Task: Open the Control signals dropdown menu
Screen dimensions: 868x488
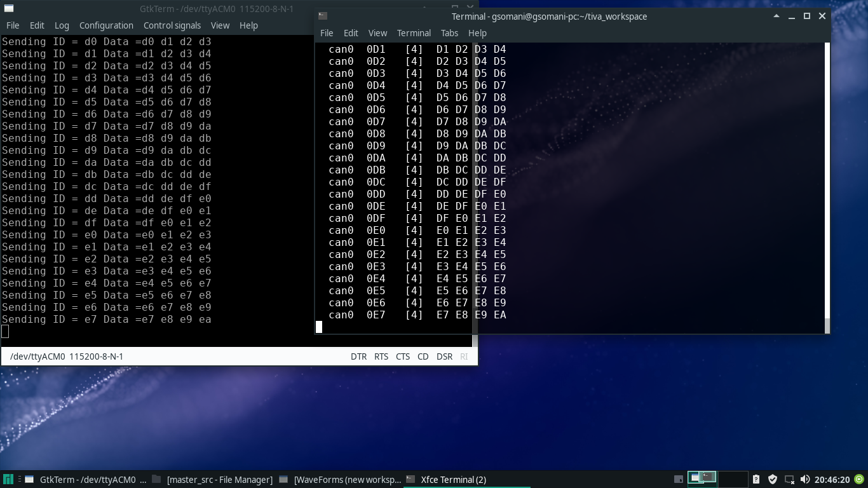Action: (172, 25)
